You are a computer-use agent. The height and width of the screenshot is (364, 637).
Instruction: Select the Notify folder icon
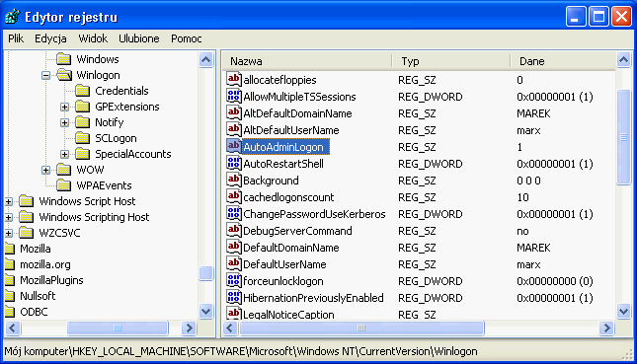click(83, 122)
